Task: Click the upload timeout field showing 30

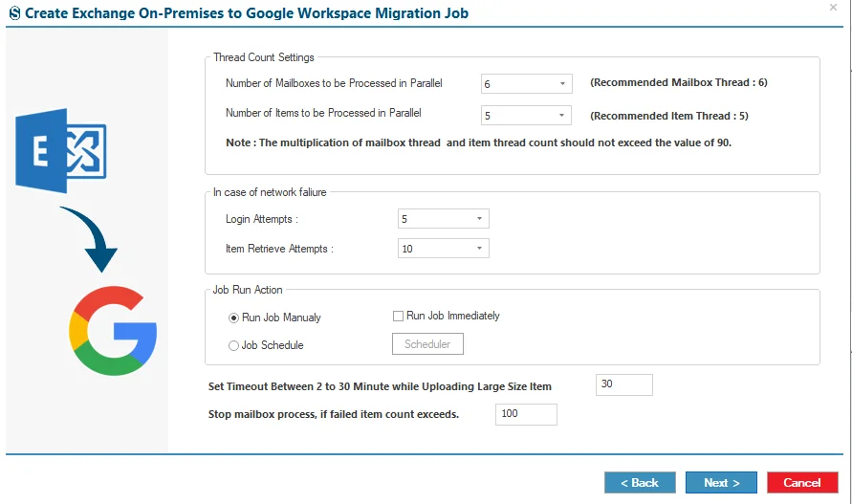Action: 624,384
